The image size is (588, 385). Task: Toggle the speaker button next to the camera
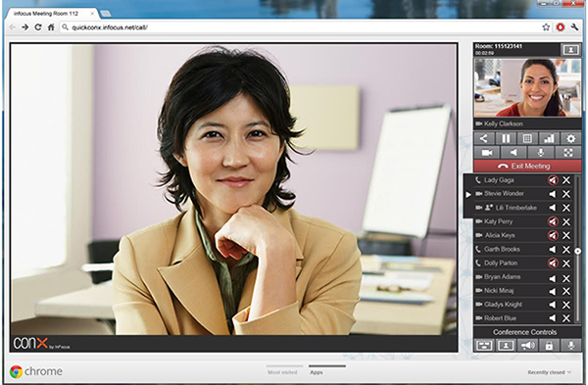pos(514,152)
